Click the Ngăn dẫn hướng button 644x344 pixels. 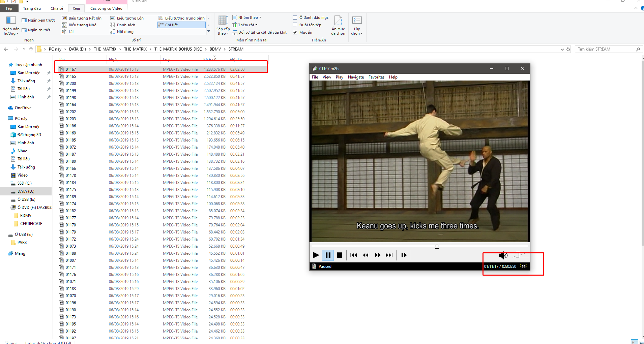[11, 26]
